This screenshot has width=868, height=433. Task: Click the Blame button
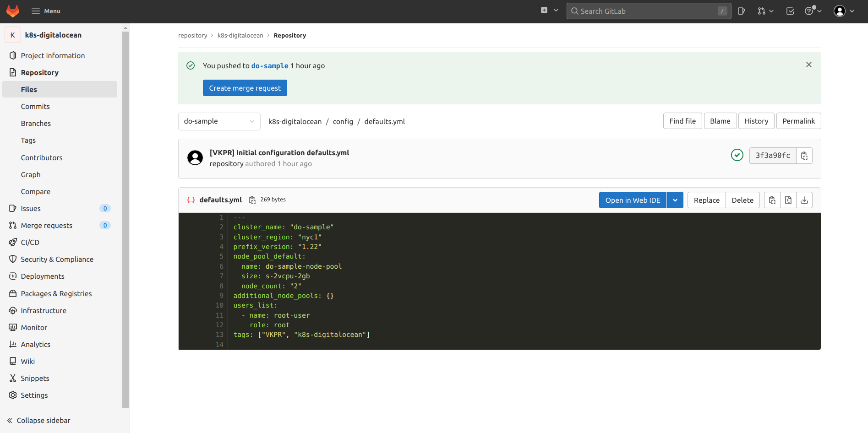pos(720,121)
